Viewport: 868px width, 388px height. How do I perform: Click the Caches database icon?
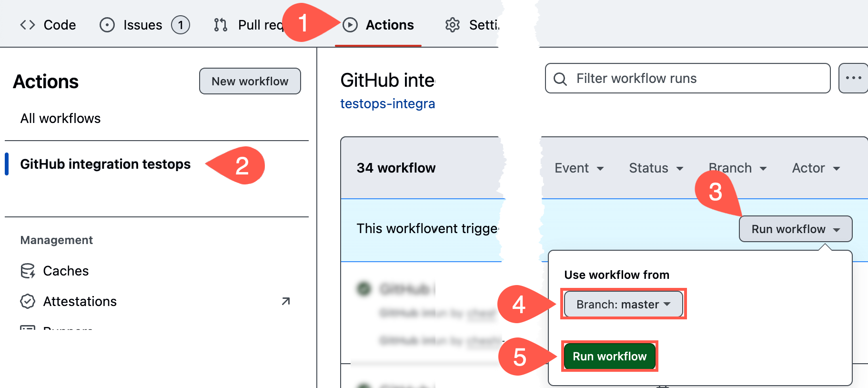point(28,271)
